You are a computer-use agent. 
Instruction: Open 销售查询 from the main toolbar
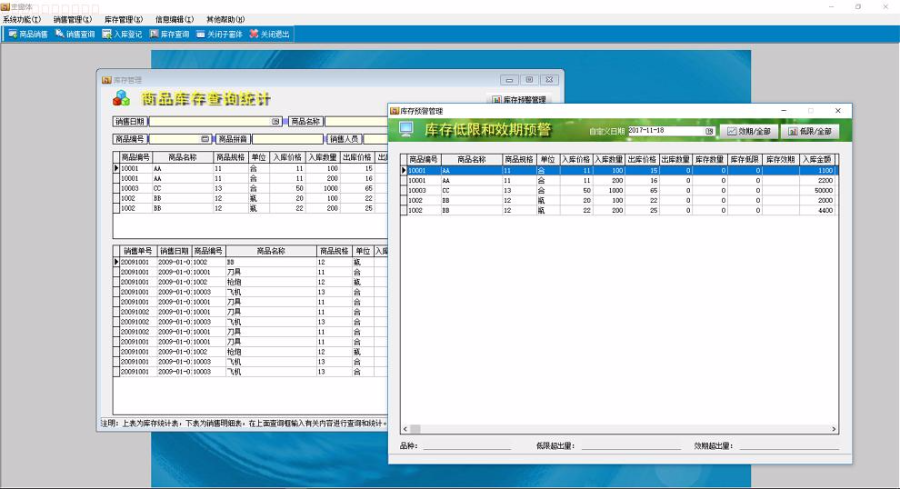pyautogui.click(x=75, y=34)
